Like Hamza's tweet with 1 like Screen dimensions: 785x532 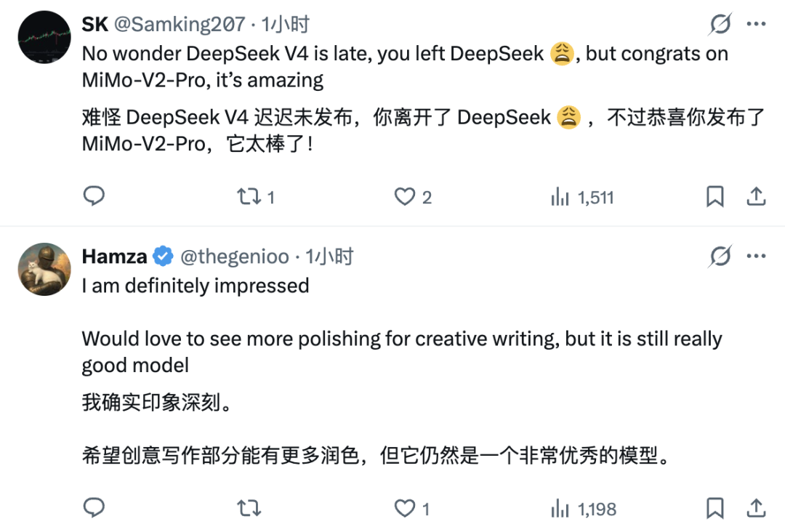[404, 508]
